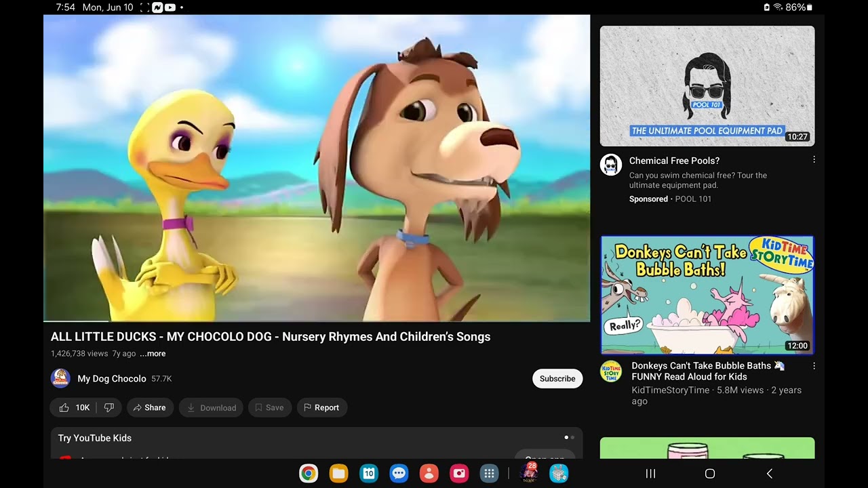The image size is (868, 488).
Task: Tap the Try YouTube Kids card
Action: click(317, 443)
